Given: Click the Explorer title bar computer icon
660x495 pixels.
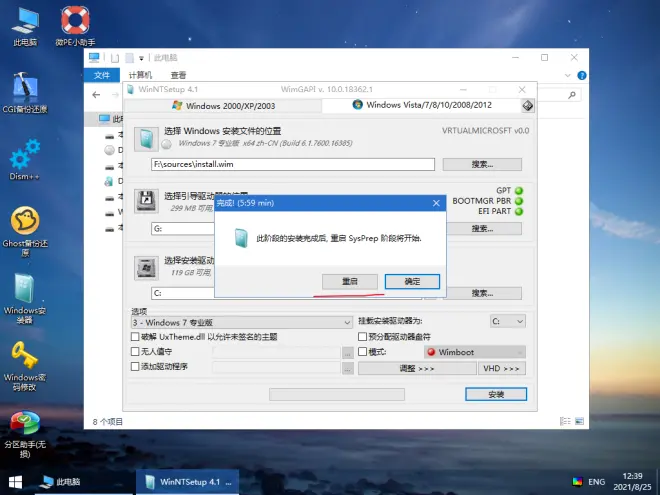Looking at the screenshot, I should coord(94,57).
